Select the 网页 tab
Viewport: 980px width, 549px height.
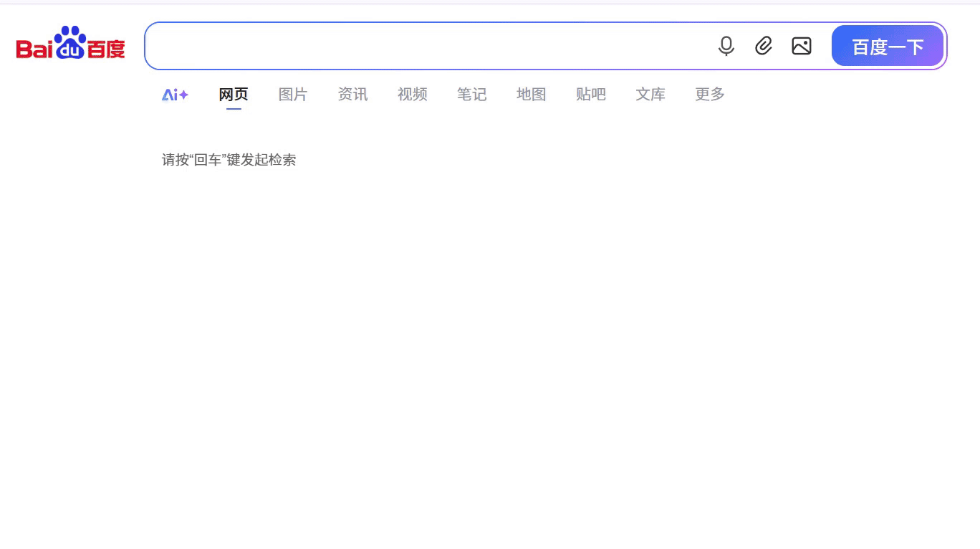(234, 95)
